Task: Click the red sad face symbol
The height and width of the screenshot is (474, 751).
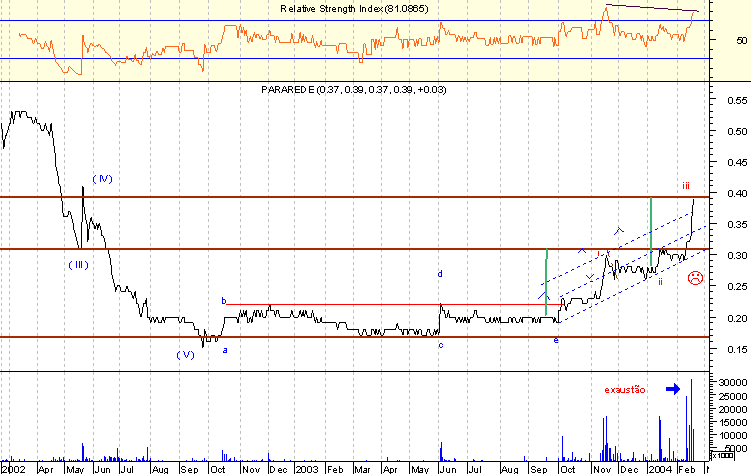Action: click(695, 278)
